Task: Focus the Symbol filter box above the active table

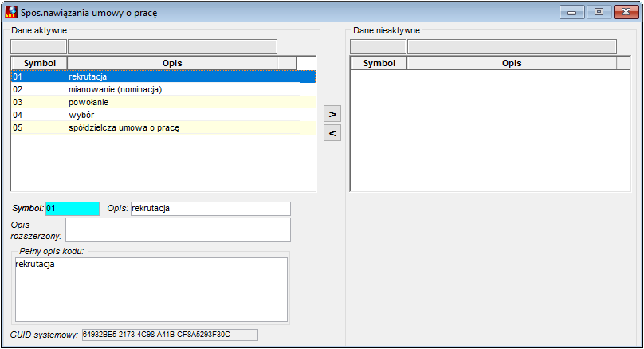Action: 38,47
